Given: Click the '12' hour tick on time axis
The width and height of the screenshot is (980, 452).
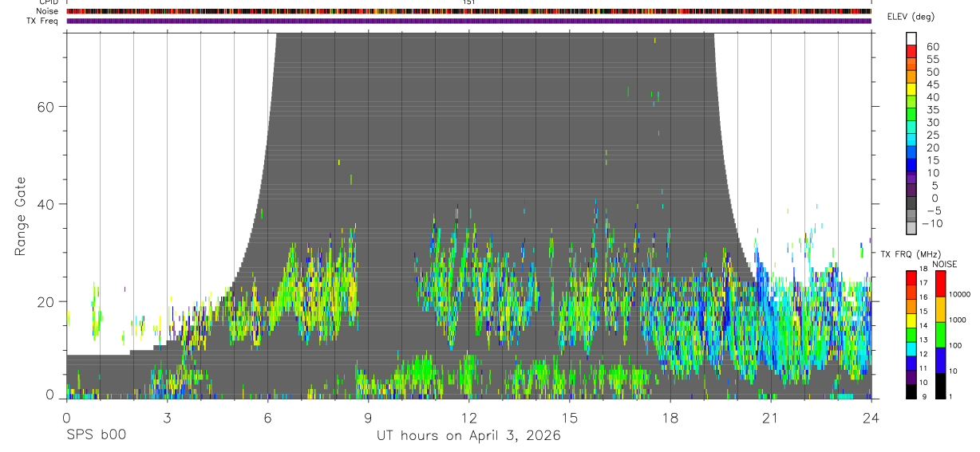Looking at the screenshot, I should coord(469,417).
